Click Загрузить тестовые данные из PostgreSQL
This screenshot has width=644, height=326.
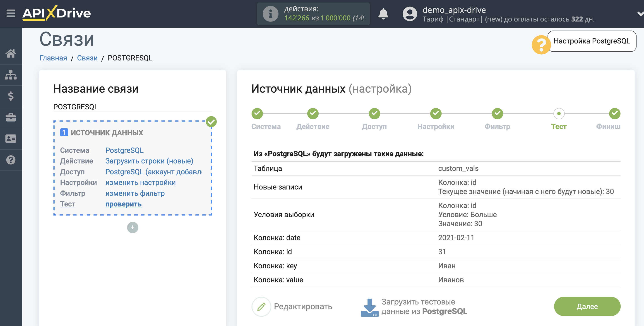point(424,307)
